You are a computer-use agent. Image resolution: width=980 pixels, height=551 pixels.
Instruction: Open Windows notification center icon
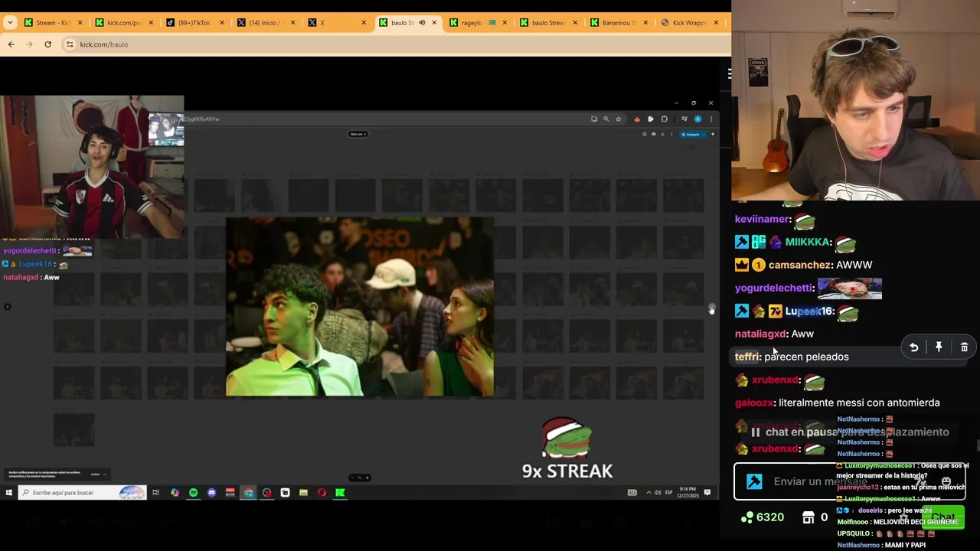[707, 493]
